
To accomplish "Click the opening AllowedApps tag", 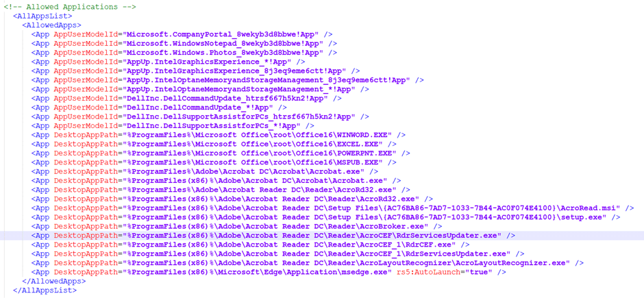I will pyautogui.click(x=52, y=25).
